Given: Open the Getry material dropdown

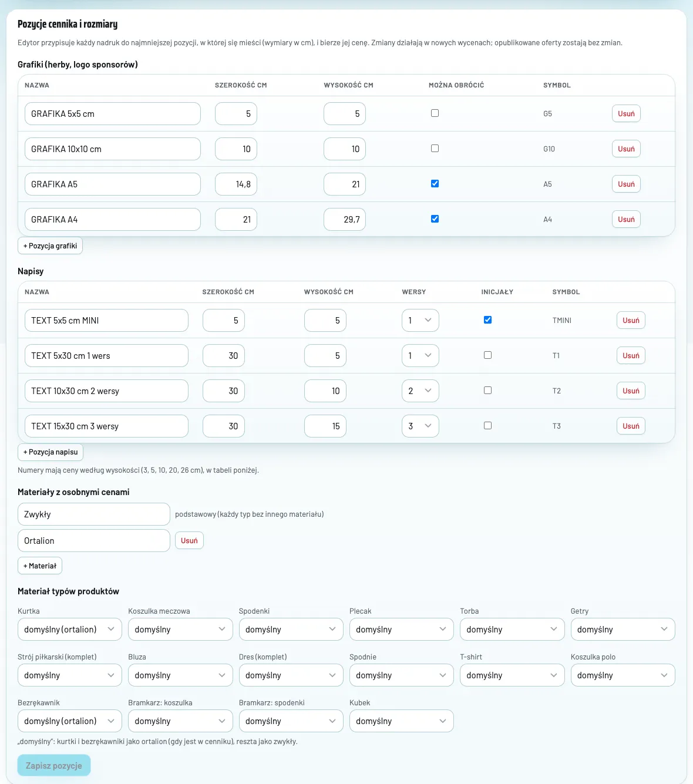Looking at the screenshot, I should [x=623, y=630].
